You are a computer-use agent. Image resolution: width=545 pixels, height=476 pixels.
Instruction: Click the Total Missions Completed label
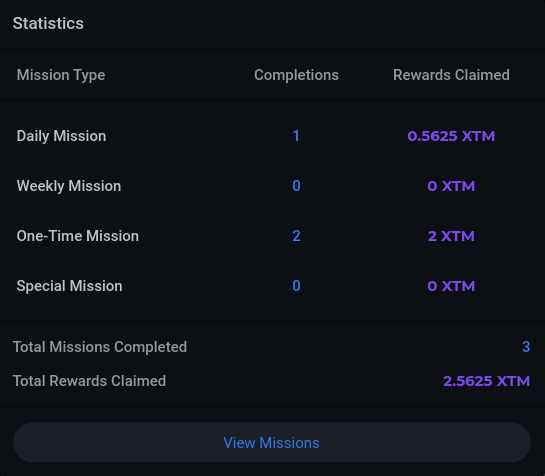100,347
